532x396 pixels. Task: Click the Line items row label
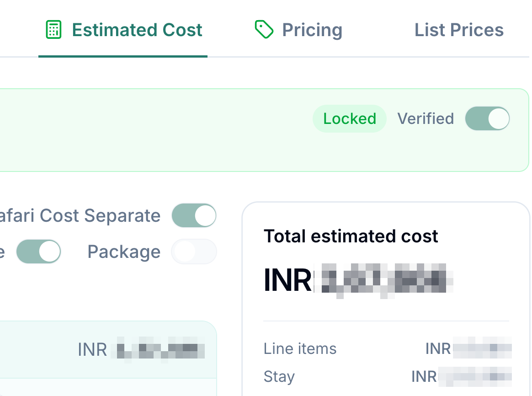[300, 348]
